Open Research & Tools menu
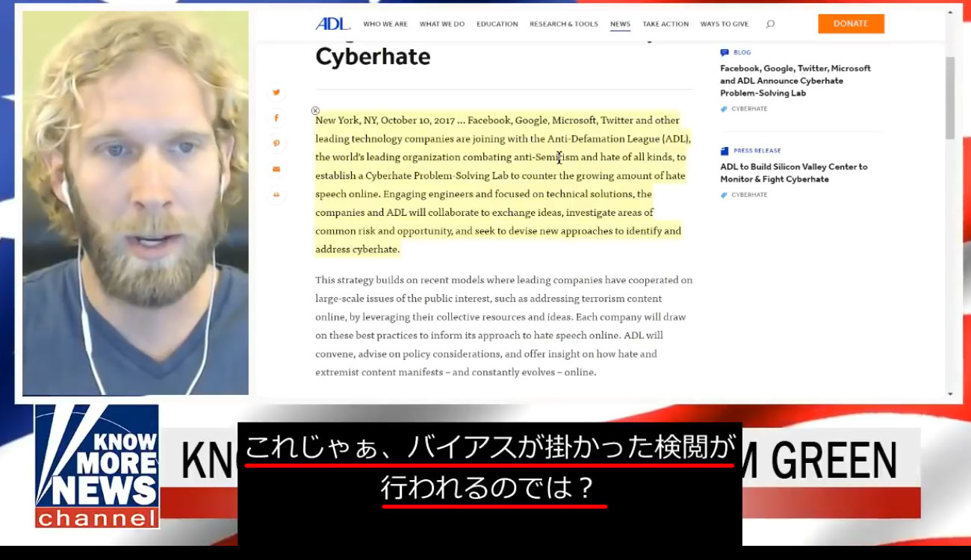This screenshot has height=560, width=971. pos(564,24)
